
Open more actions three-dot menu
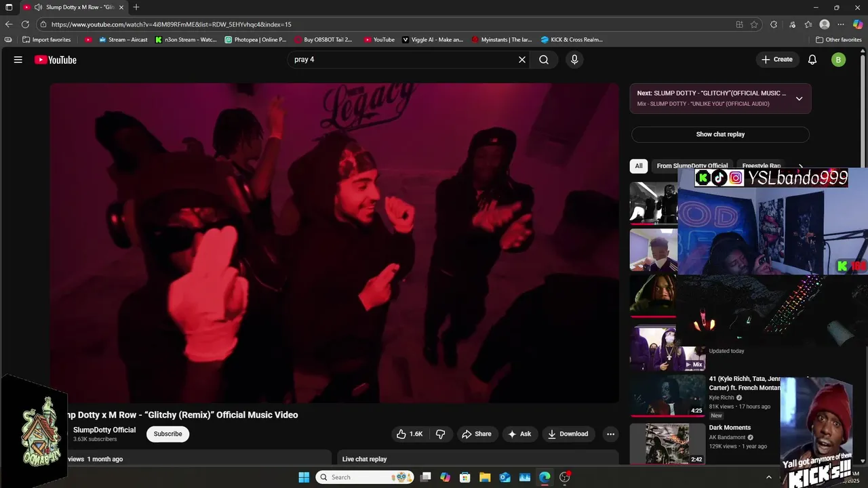[x=610, y=434]
